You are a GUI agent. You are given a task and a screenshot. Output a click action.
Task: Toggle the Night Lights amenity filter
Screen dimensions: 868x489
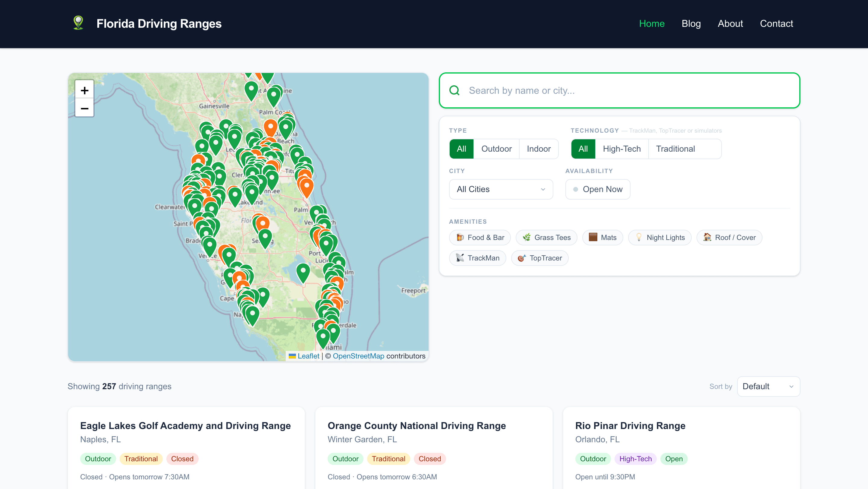pos(659,237)
